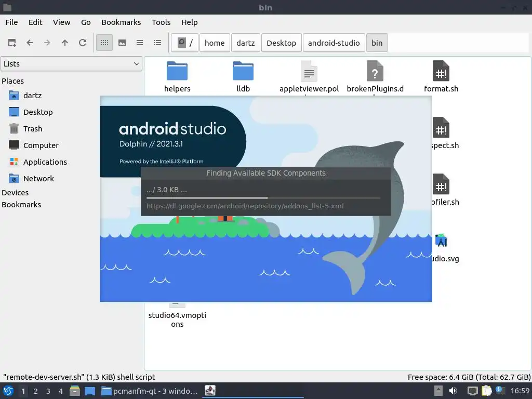Go back with the left arrow icon

[30, 43]
